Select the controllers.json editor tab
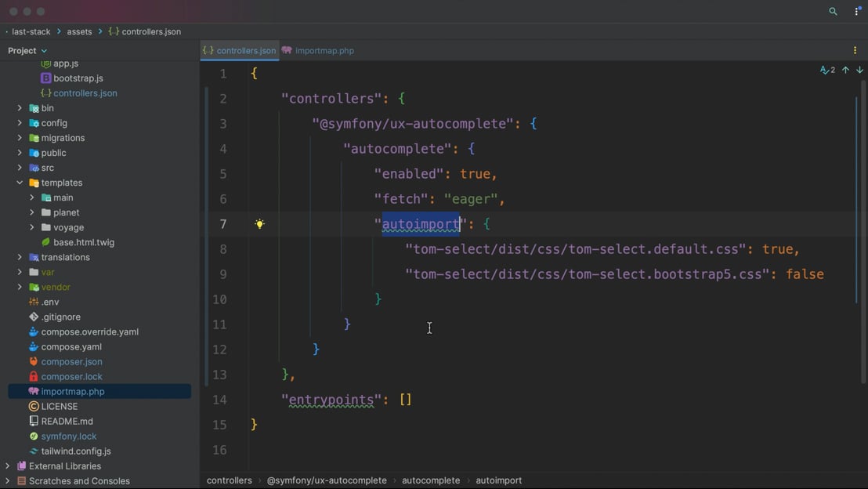 tap(245, 50)
